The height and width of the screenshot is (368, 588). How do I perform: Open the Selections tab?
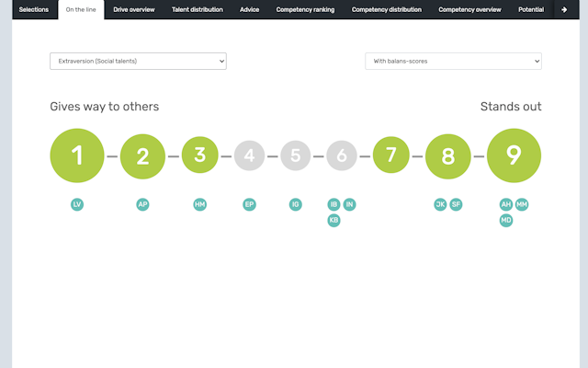34,9
